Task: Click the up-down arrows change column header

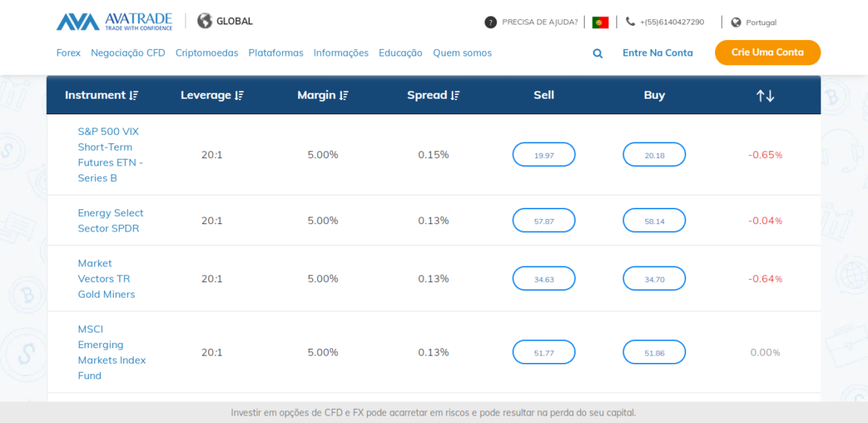Action: [x=765, y=95]
